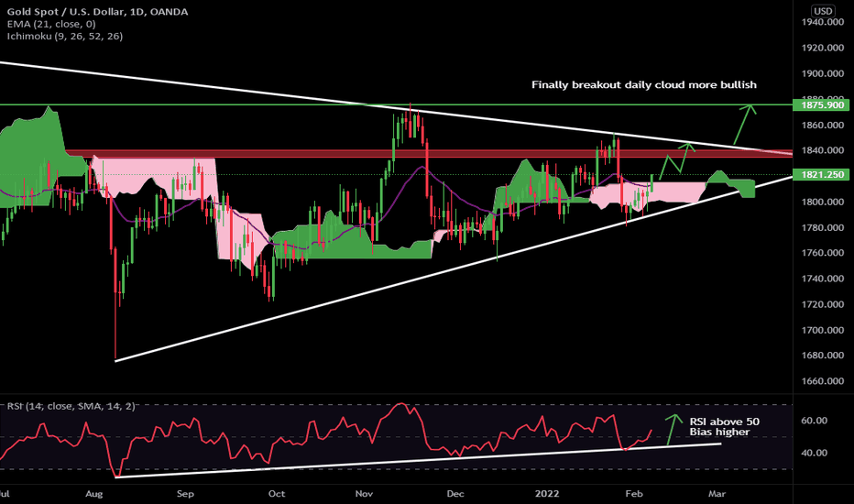Click the 1720.000 price axis value
Screen dimensions: 854x504
[823, 304]
